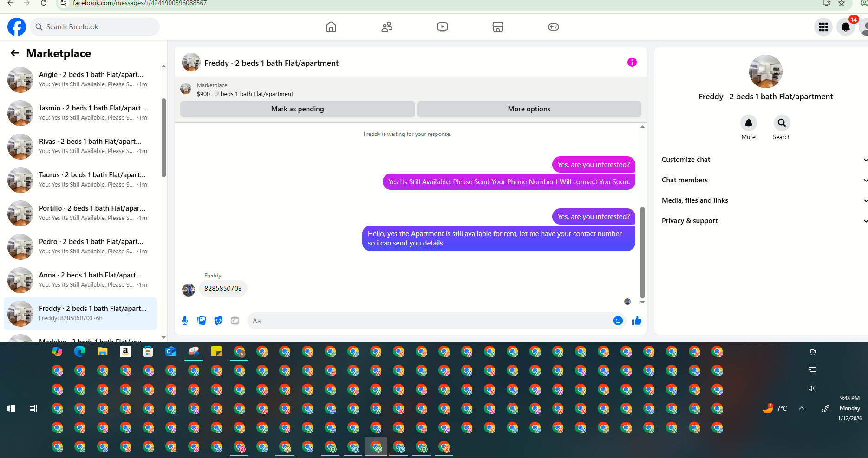Viewport: 868px width, 458px height.
Task: Click the back arrow beside Marketplace
Action: point(15,53)
